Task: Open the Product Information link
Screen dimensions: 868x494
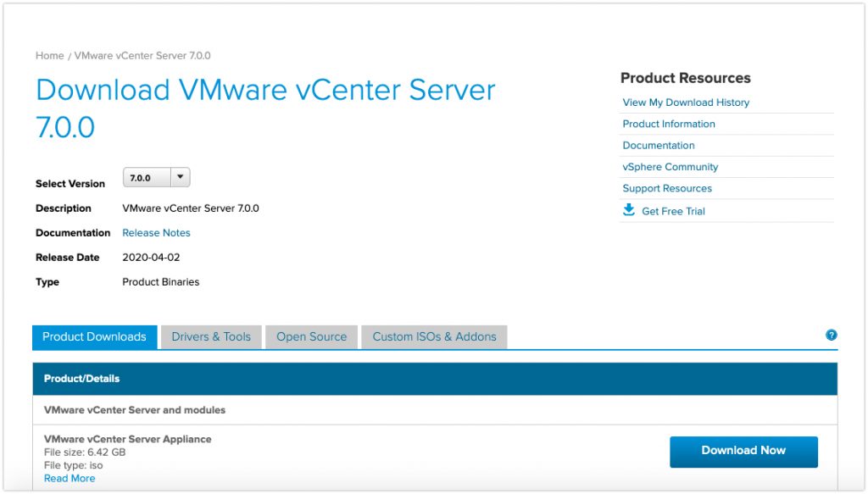Action: 669,124
